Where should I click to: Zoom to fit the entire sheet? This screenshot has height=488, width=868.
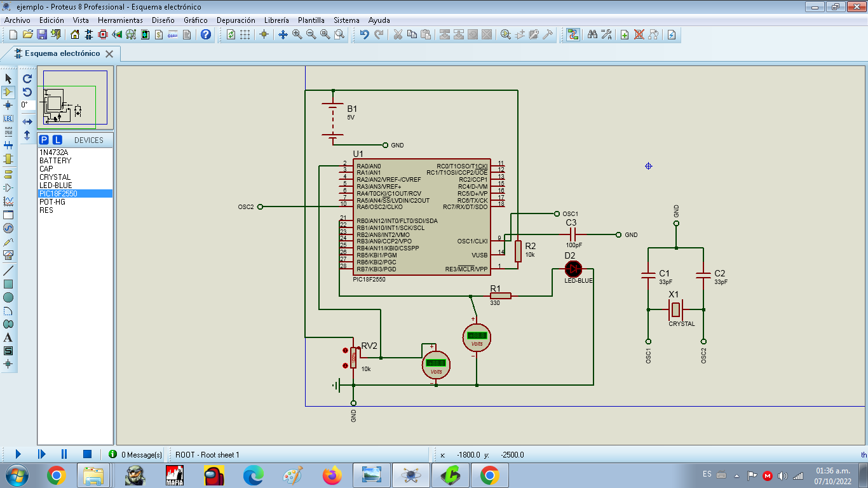(x=325, y=34)
